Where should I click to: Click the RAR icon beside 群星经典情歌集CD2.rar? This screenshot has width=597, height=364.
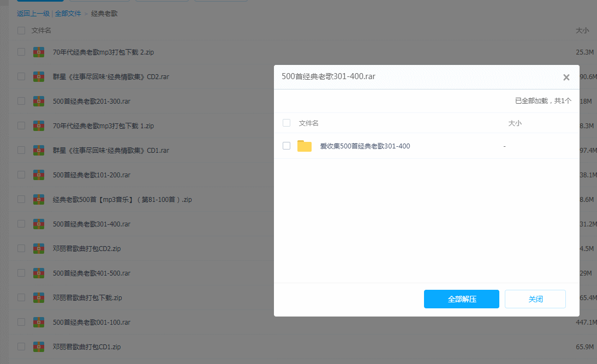click(38, 76)
